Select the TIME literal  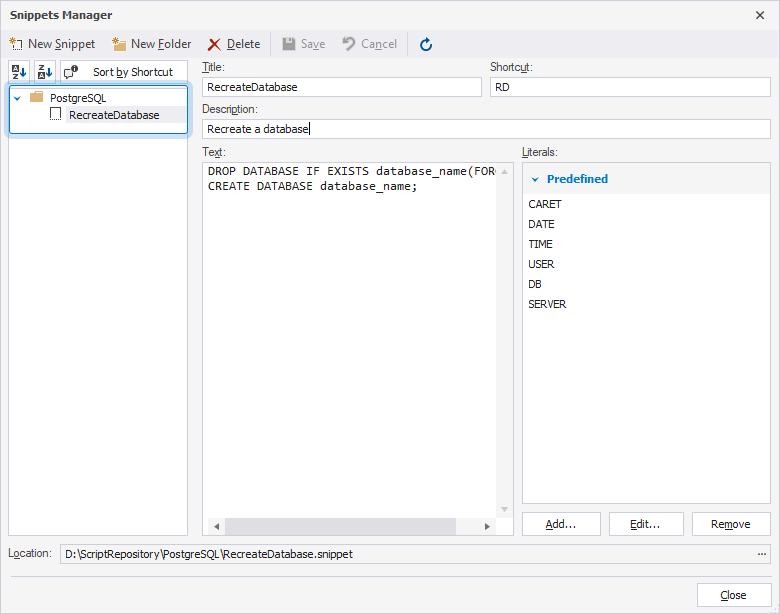tap(540, 244)
